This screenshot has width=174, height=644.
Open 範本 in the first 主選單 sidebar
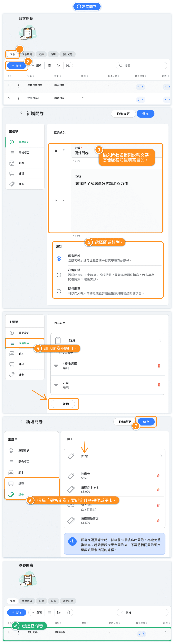(x=21, y=163)
